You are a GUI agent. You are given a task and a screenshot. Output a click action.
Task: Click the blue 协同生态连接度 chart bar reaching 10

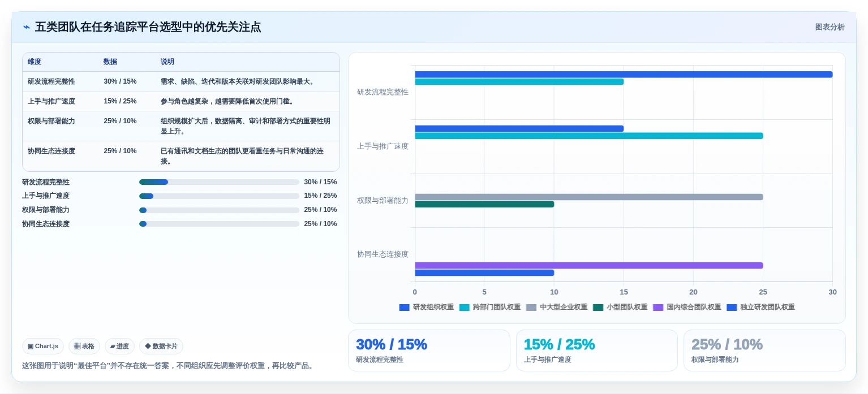click(484, 272)
